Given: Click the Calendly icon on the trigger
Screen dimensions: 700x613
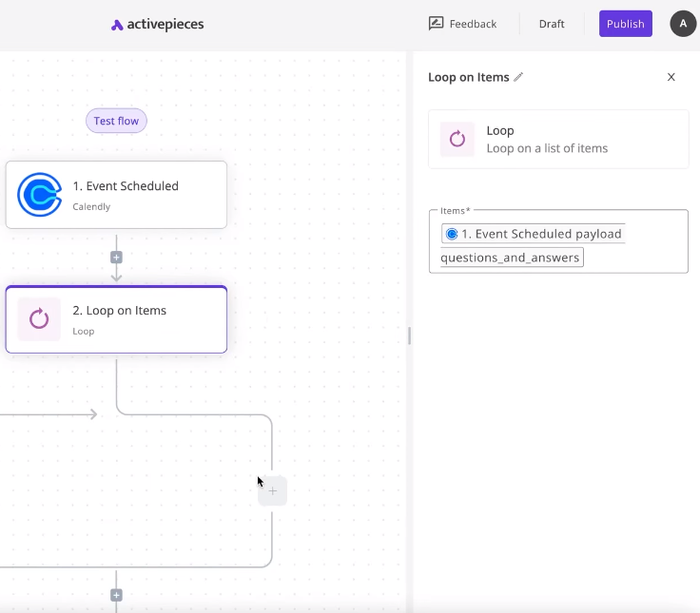Looking at the screenshot, I should click(39, 195).
